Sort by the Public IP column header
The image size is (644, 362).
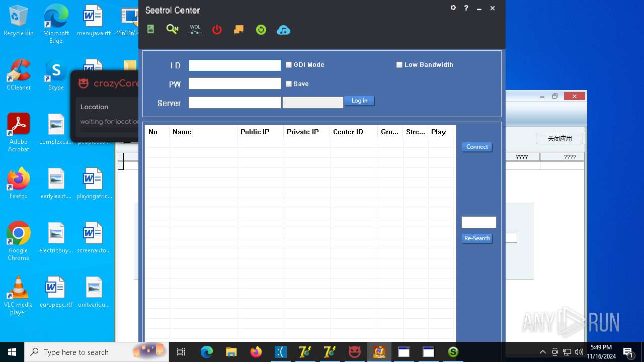(x=261, y=132)
